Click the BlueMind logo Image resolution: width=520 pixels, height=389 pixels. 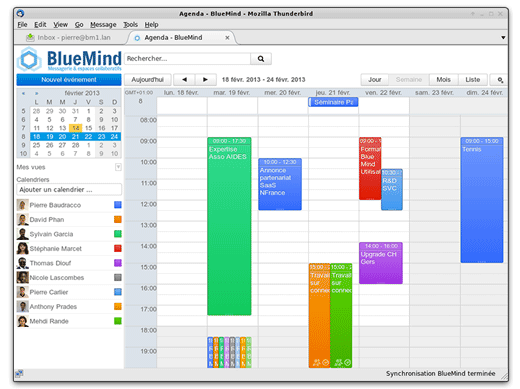70,59
